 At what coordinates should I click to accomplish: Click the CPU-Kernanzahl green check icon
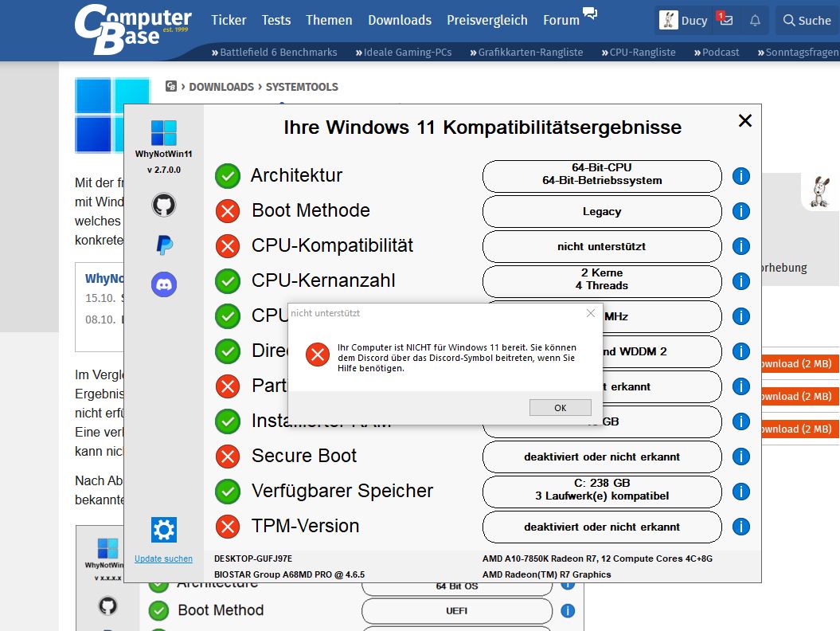tap(228, 281)
